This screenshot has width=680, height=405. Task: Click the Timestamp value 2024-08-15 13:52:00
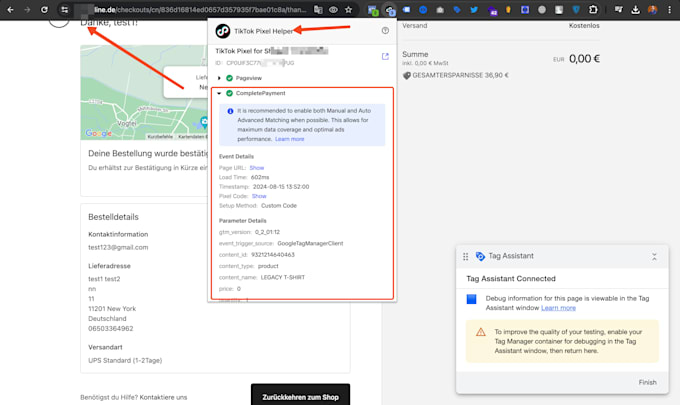pos(281,187)
